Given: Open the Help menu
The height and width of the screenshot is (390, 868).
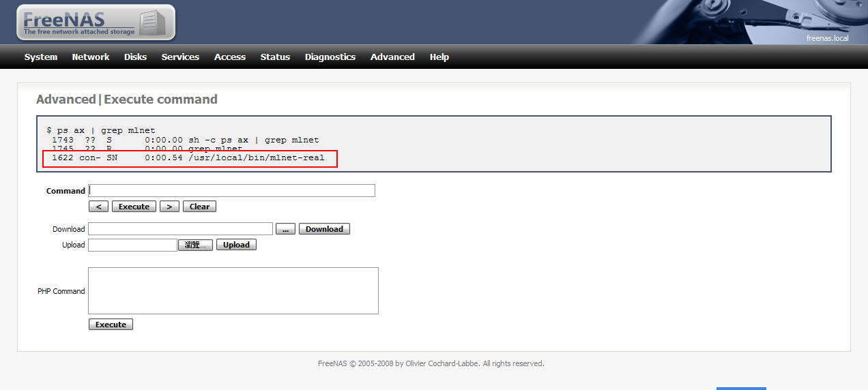Looking at the screenshot, I should tap(439, 57).
